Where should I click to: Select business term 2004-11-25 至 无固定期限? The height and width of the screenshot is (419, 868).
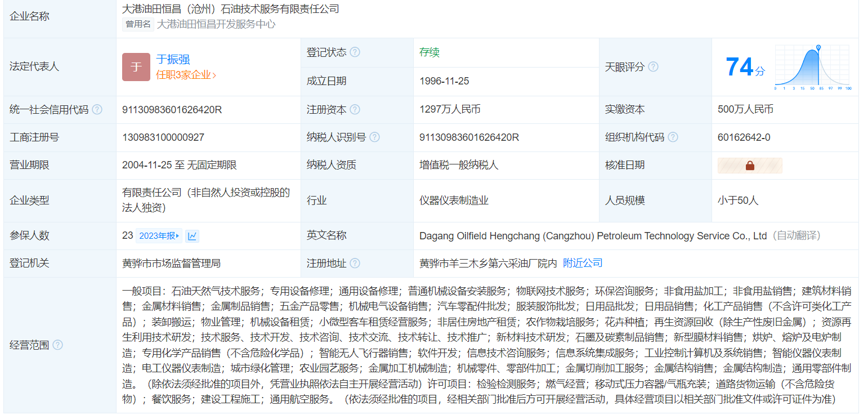click(x=180, y=165)
